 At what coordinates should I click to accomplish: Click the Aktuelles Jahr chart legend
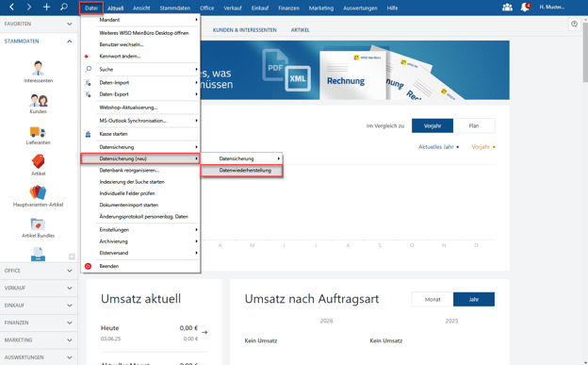438,147
